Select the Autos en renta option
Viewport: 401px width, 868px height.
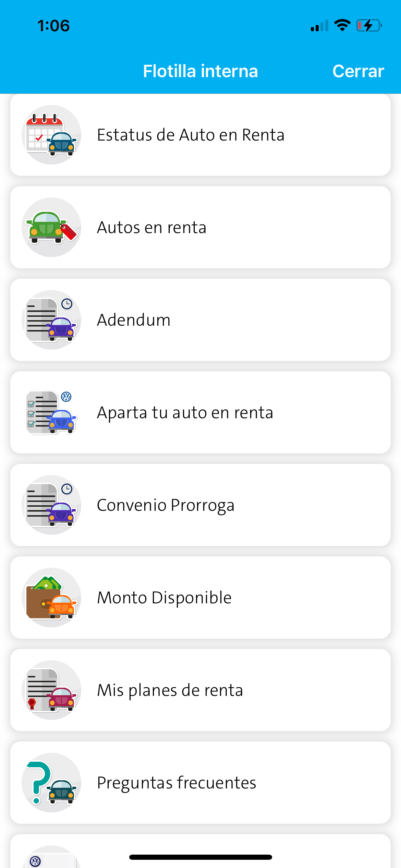(x=152, y=227)
